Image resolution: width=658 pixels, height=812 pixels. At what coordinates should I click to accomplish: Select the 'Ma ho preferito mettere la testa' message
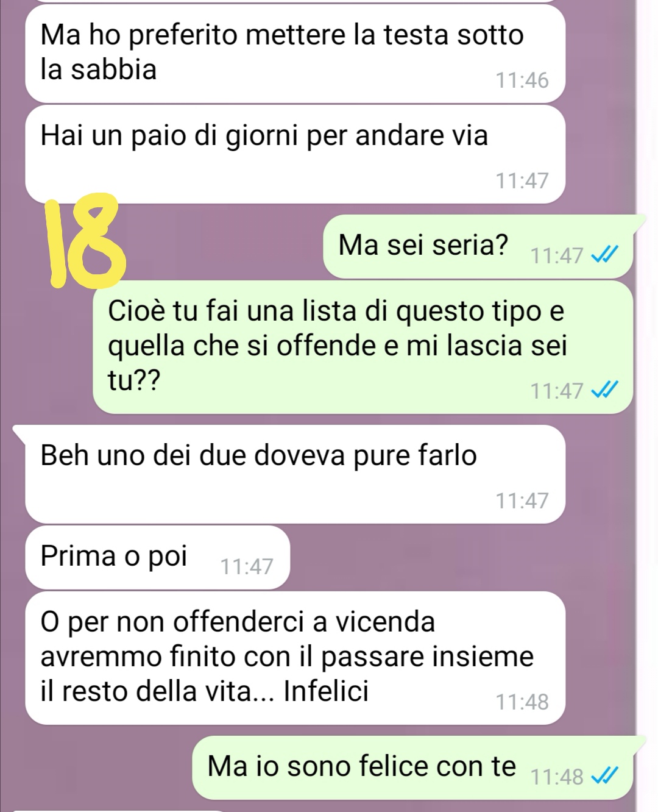click(295, 54)
